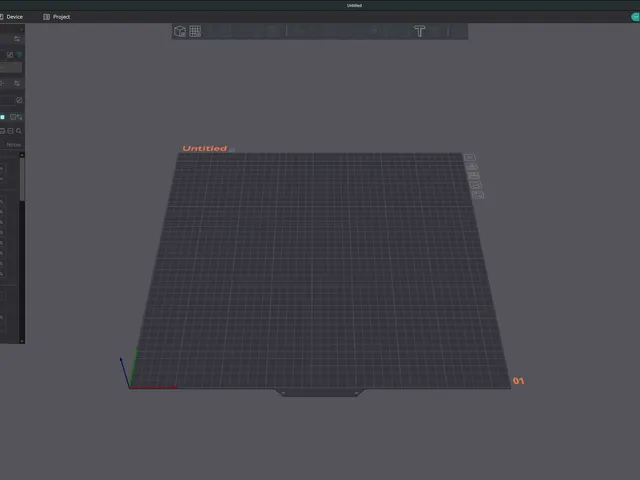Click the magnifier search icon in the left panel
The image size is (640, 480).
click(x=19, y=131)
